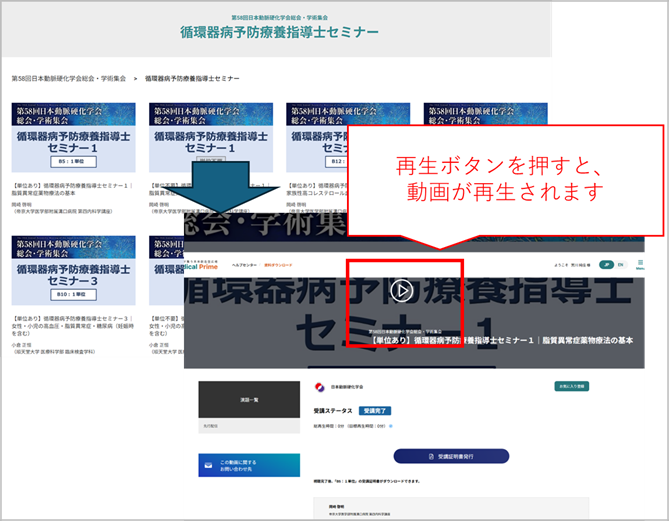This screenshot has width=669, height=521.
Task: Open the hamburger Menu icon
Action: [x=640, y=265]
